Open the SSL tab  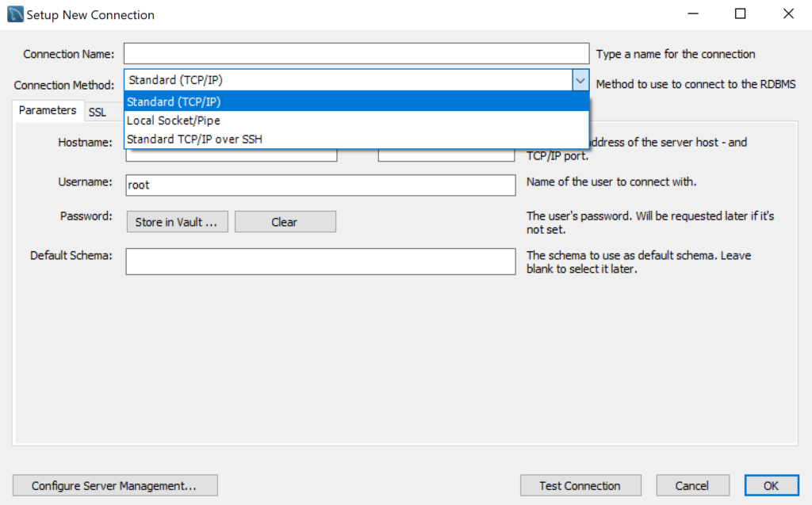(x=97, y=113)
